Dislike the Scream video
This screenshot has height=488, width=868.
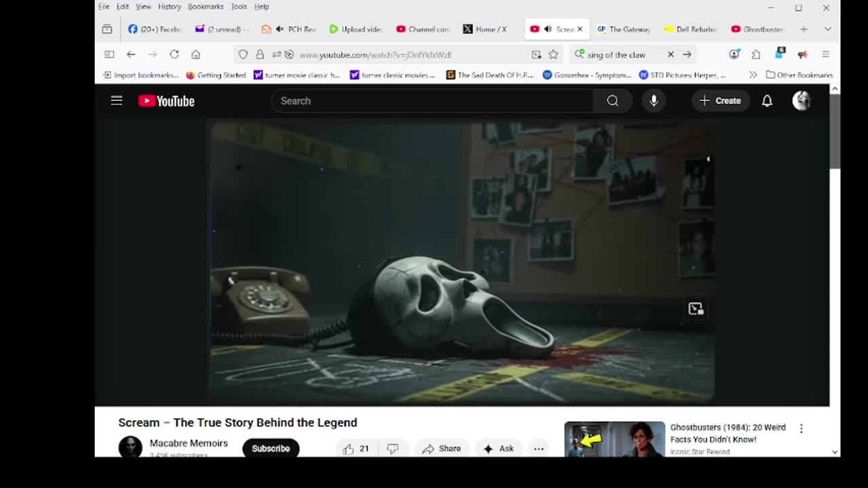tap(393, 449)
